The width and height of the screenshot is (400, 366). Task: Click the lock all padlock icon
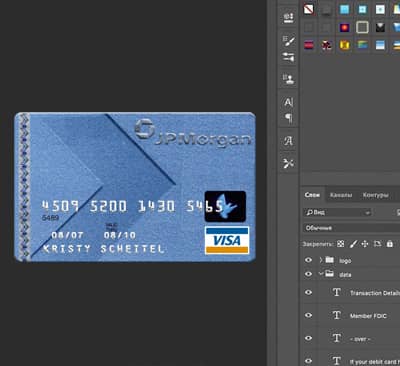coord(389,244)
